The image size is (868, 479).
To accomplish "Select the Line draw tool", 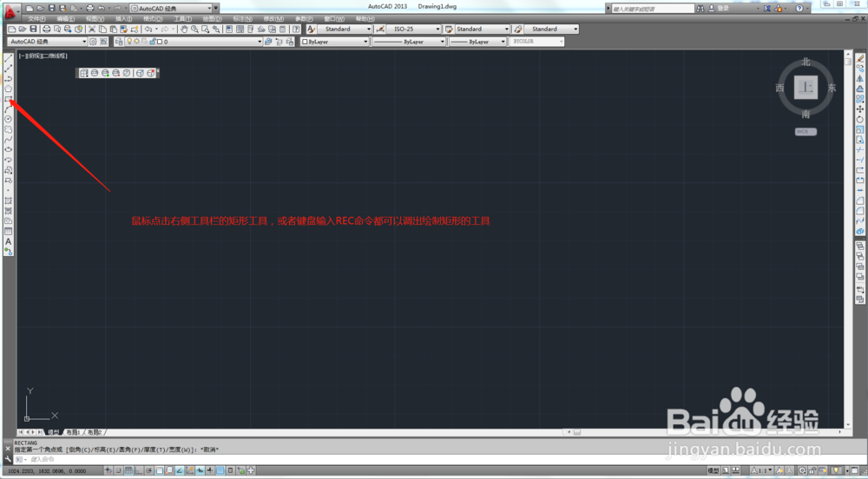I will coord(9,58).
